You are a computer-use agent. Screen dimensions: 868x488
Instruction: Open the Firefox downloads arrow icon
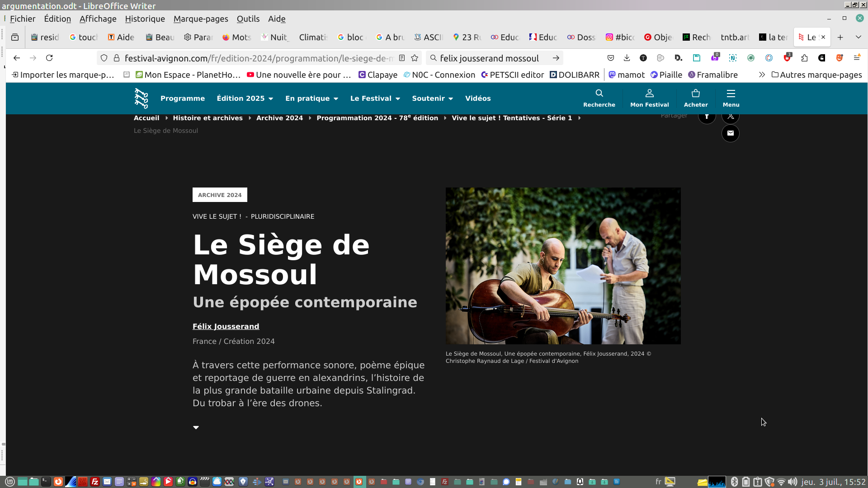point(627,58)
